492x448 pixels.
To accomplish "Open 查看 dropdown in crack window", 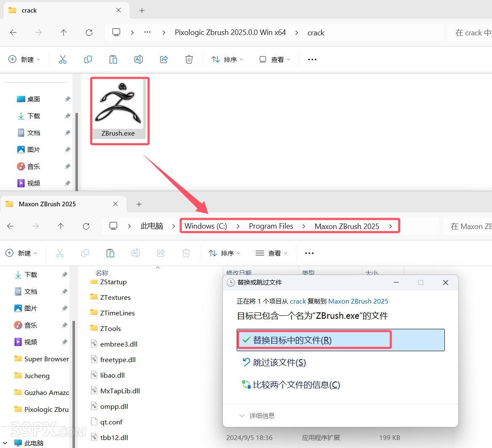I will point(275,59).
